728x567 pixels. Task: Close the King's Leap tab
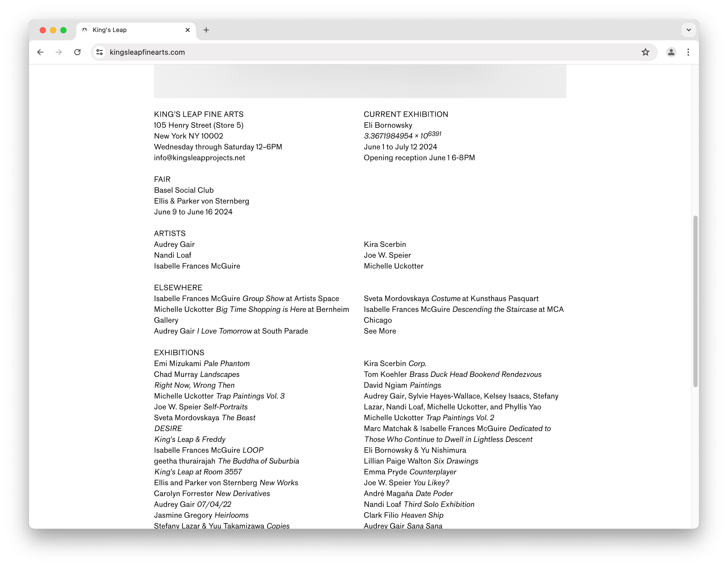(x=188, y=30)
